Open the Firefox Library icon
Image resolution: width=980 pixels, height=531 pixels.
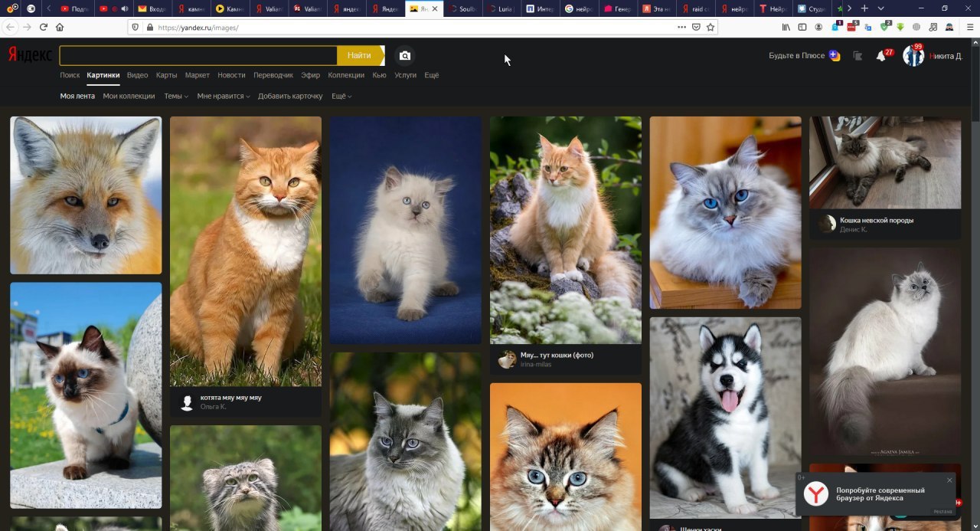[786, 27]
